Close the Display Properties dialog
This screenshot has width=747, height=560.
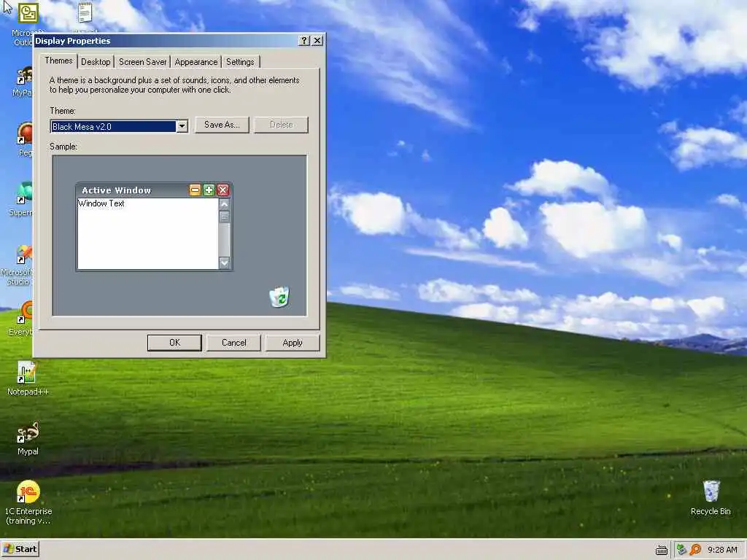point(317,41)
